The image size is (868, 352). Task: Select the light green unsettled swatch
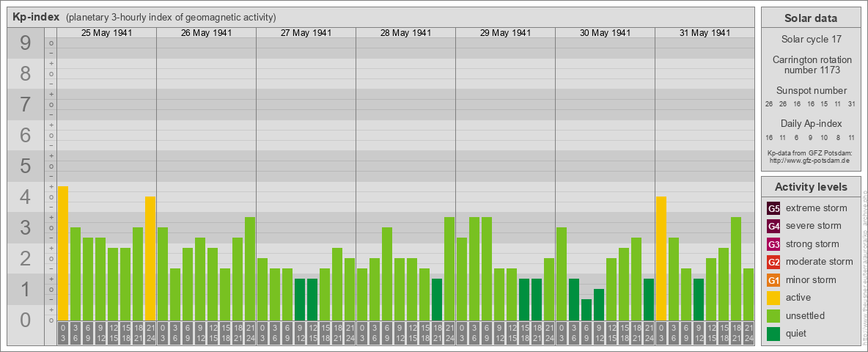[x=773, y=315]
